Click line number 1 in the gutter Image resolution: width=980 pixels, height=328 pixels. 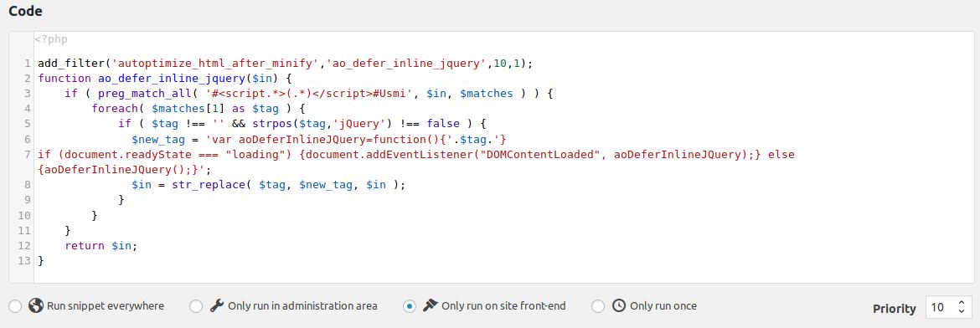[28, 64]
